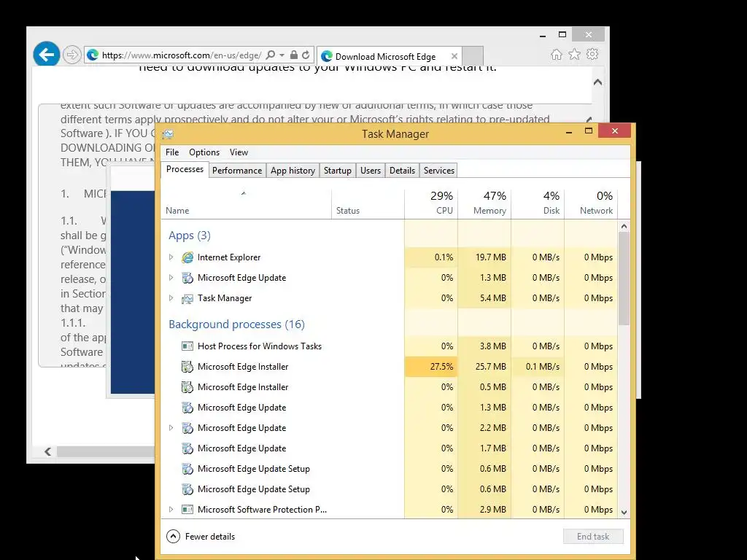Switch to the App history tab
747x560 pixels.
(x=293, y=171)
